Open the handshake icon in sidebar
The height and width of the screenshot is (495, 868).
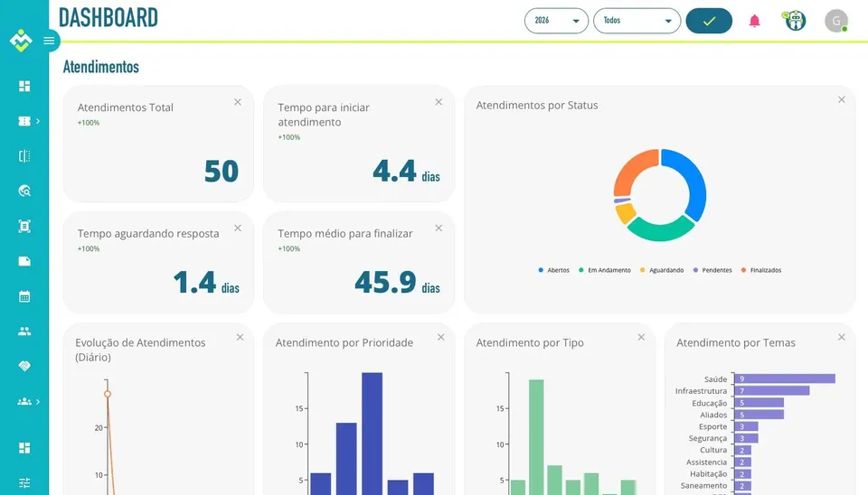click(x=24, y=366)
